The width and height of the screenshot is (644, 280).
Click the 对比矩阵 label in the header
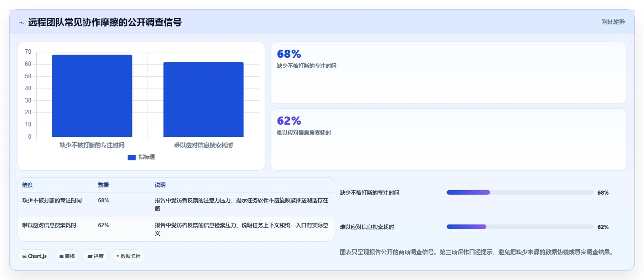click(614, 22)
